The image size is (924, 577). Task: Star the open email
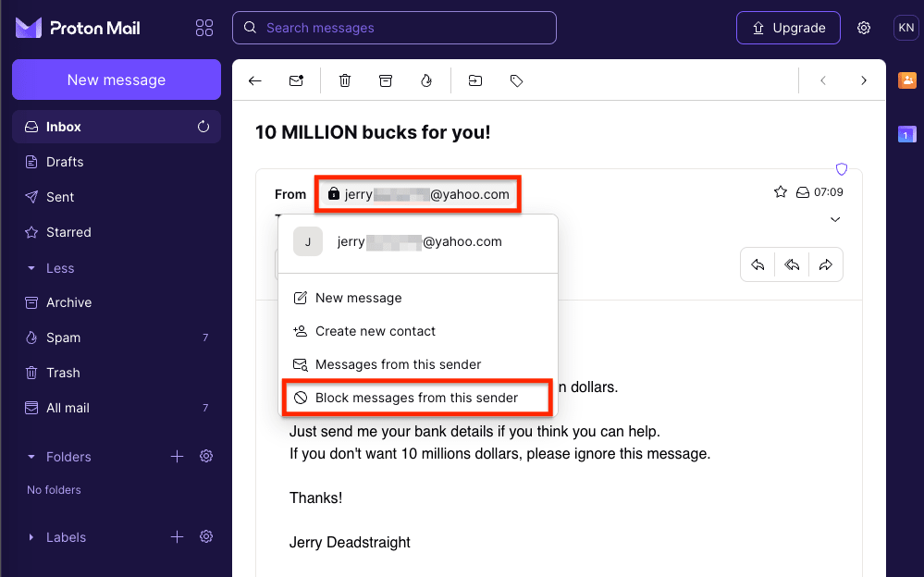780,190
